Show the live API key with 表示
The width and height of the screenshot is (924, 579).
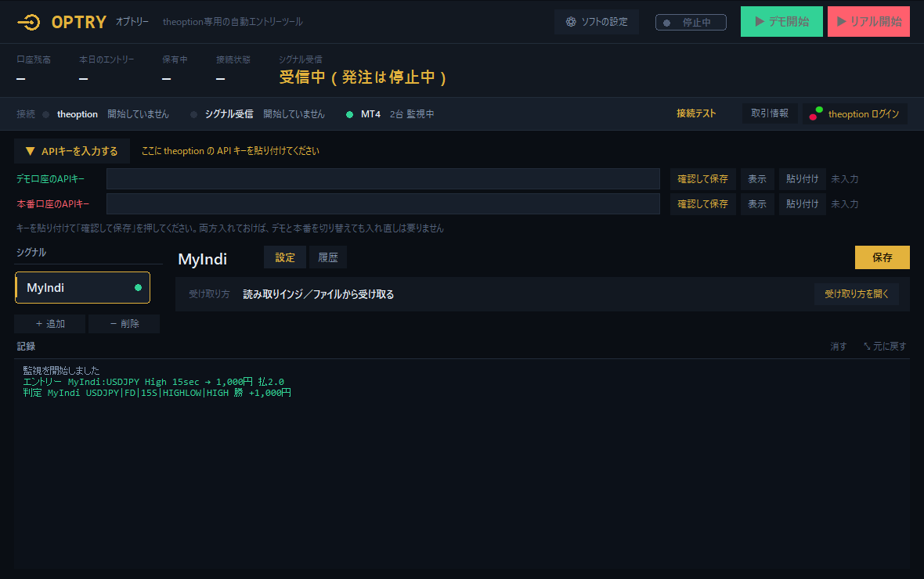pos(757,203)
